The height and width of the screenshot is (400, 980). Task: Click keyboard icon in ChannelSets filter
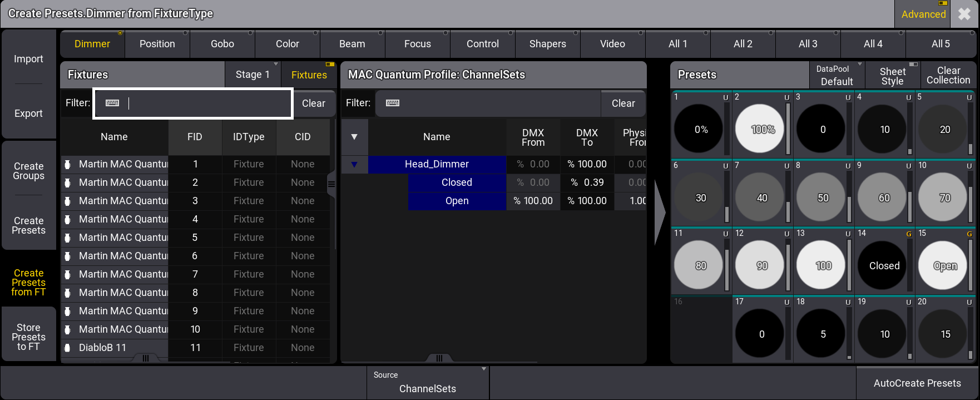(393, 103)
